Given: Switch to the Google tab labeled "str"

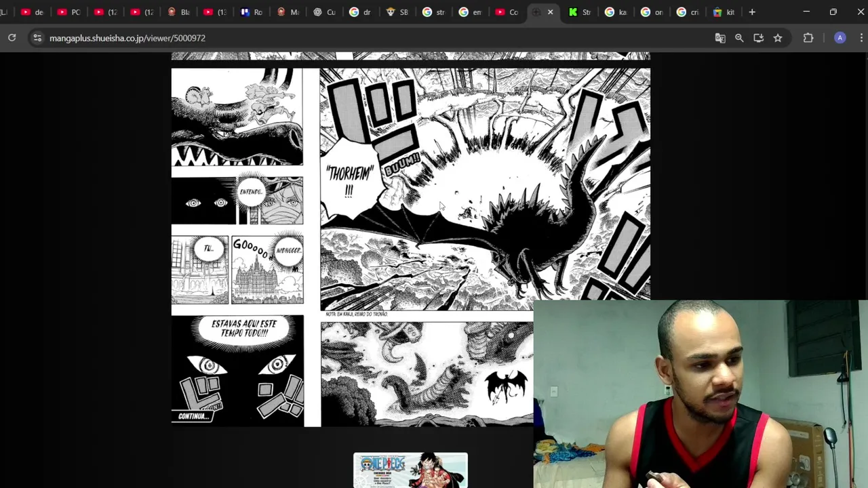Looking at the screenshot, I should point(434,12).
